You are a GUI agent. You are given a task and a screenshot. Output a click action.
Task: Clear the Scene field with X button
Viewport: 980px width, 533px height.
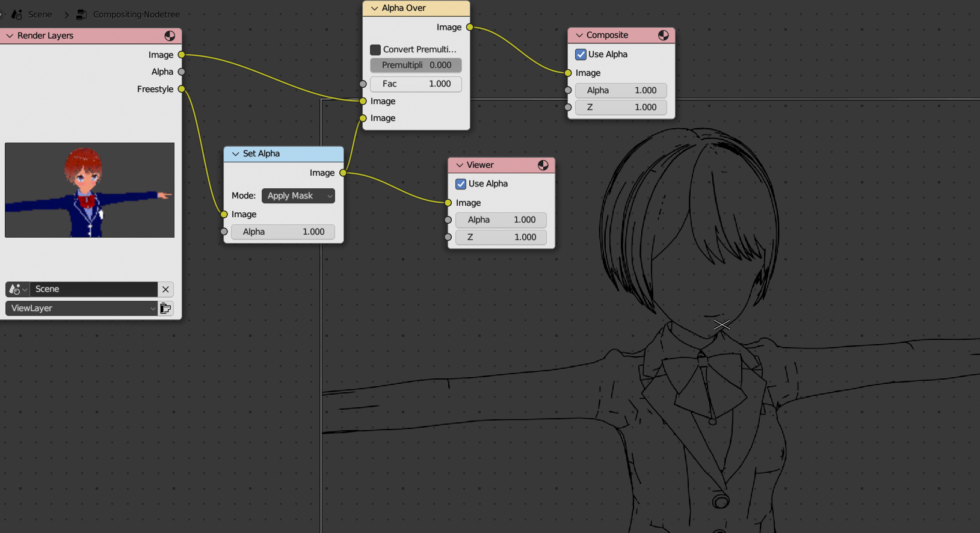pyautogui.click(x=165, y=289)
